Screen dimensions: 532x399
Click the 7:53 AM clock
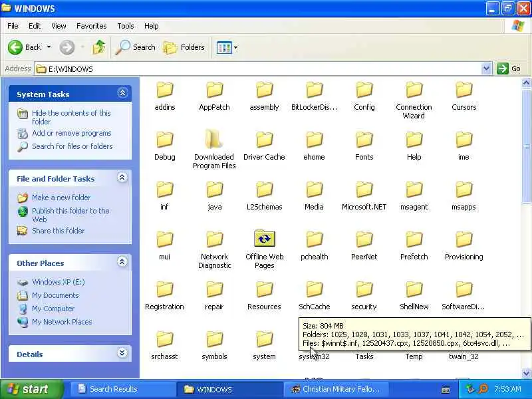507,389
